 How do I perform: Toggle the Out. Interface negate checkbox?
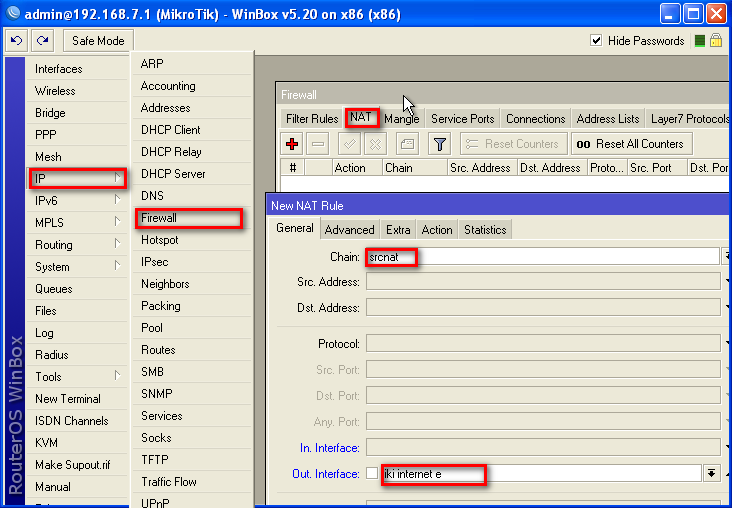click(x=372, y=473)
